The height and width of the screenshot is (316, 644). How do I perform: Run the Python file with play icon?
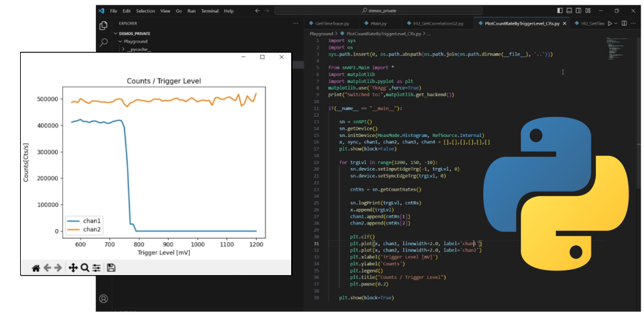(610, 23)
